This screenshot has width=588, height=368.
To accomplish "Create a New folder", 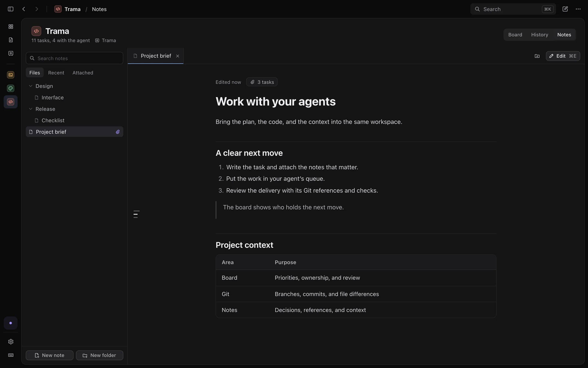I will [x=100, y=355].
